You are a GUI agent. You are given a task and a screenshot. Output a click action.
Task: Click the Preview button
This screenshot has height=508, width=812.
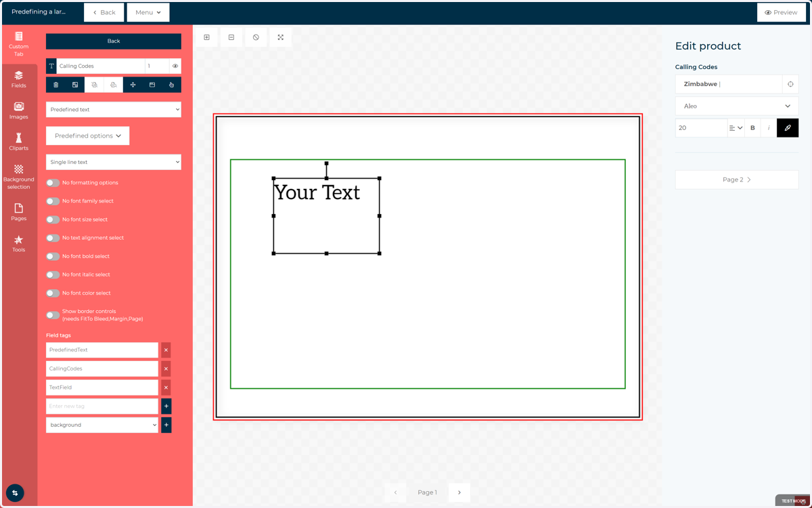tap(781, 12)
